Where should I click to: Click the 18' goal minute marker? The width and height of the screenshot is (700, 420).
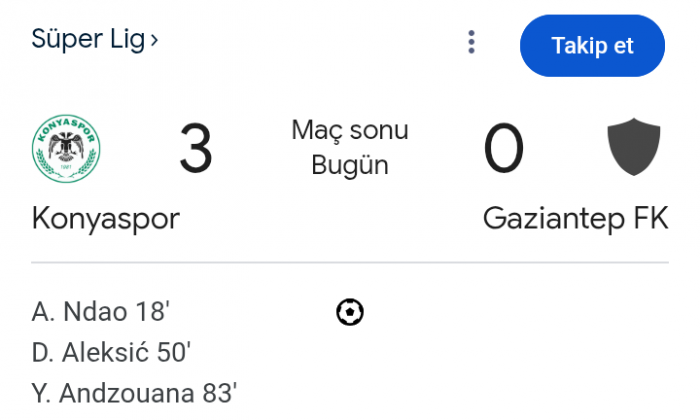(x=153, y=312)
